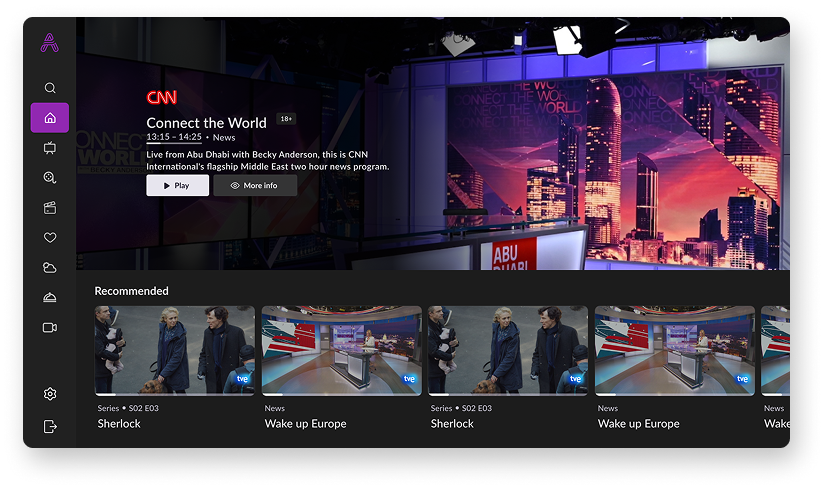Click the 18+ age rating badge
Viewport: 825px width, 489px height.
286,119
